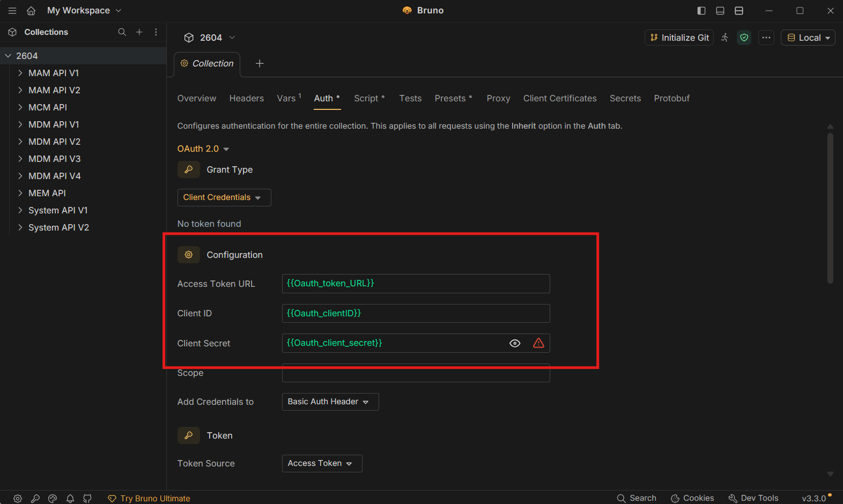
Task: Click the GitHub icon in status bar
Action: pyautogui.click(x=87, y=499)
